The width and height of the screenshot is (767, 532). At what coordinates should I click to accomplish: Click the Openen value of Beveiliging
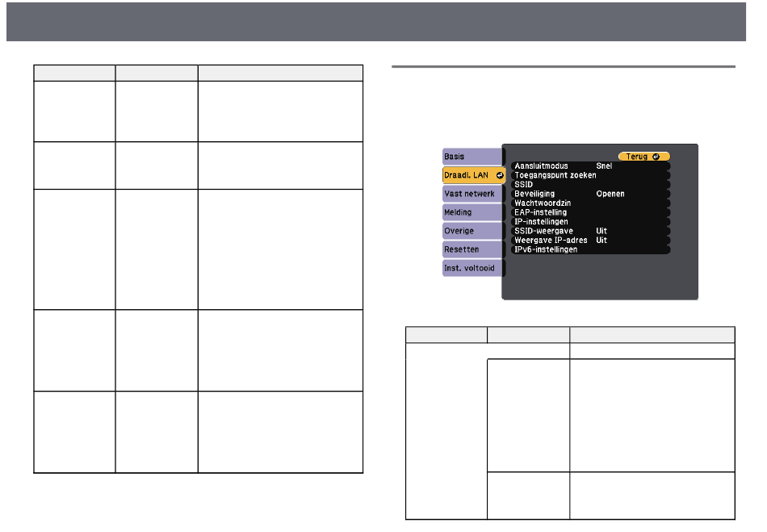610,194
